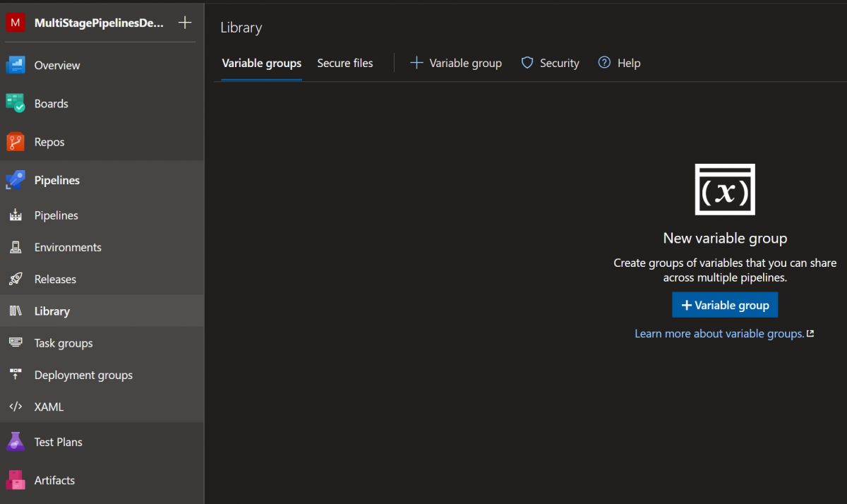Click + Variable group in top toolbar

456,64
